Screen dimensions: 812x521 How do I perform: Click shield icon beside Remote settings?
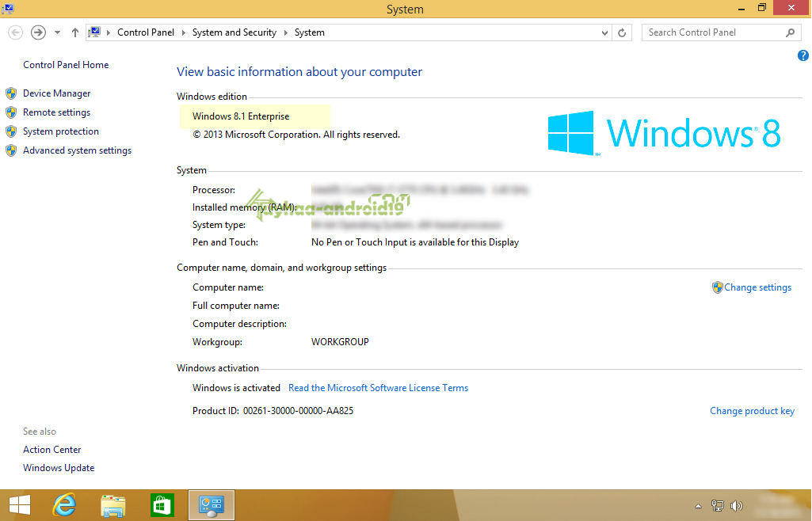[11, 112]
